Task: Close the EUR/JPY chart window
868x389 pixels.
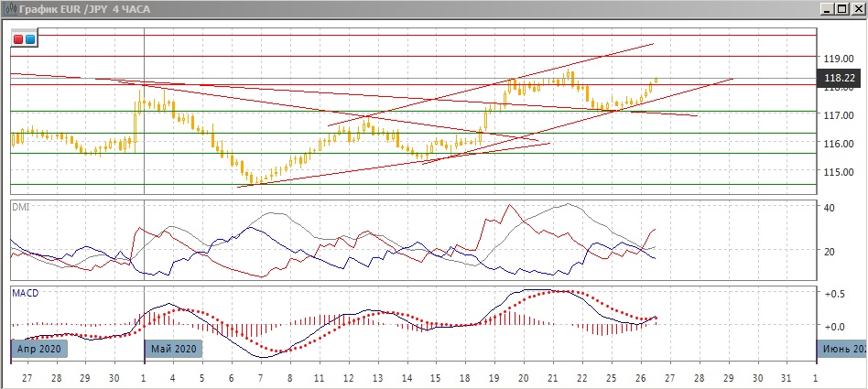Action: coord(857,8)
